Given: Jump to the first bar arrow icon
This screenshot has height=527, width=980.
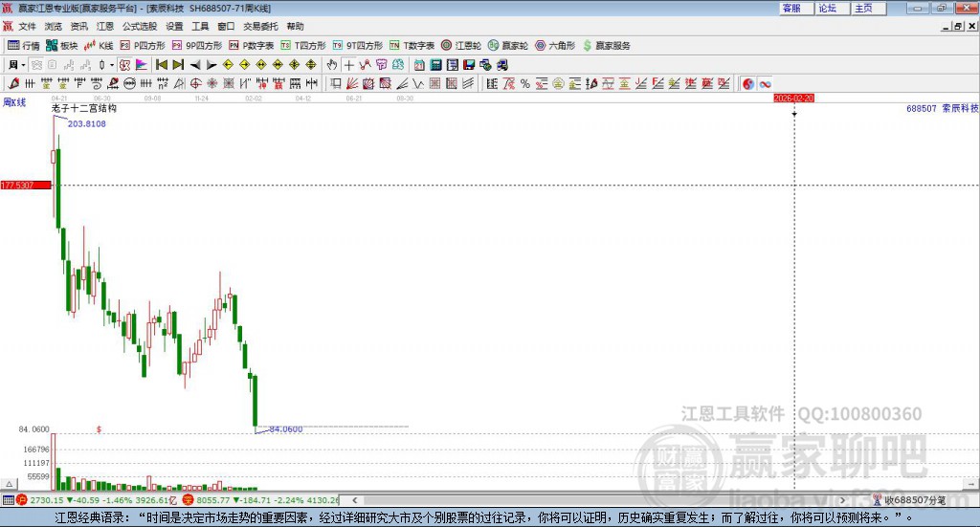Looking at the screenshot, I should tap(161, 65).
